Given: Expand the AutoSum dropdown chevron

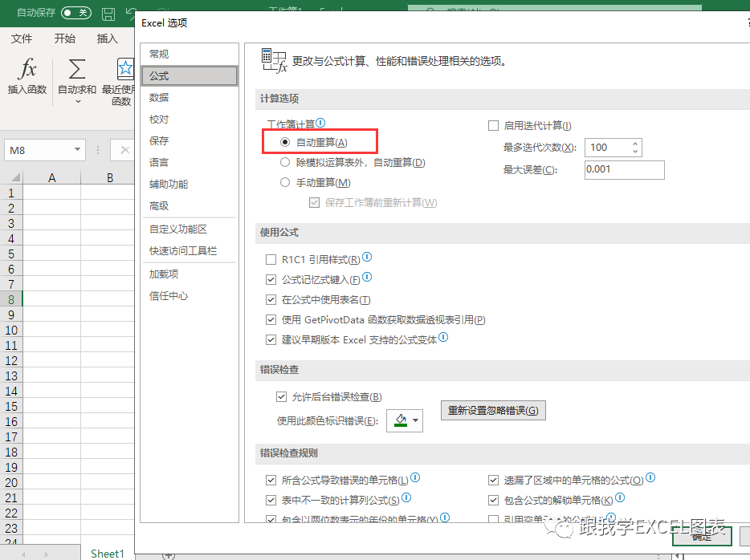Looking at the screenshot, I should click(x=79, y=101).
